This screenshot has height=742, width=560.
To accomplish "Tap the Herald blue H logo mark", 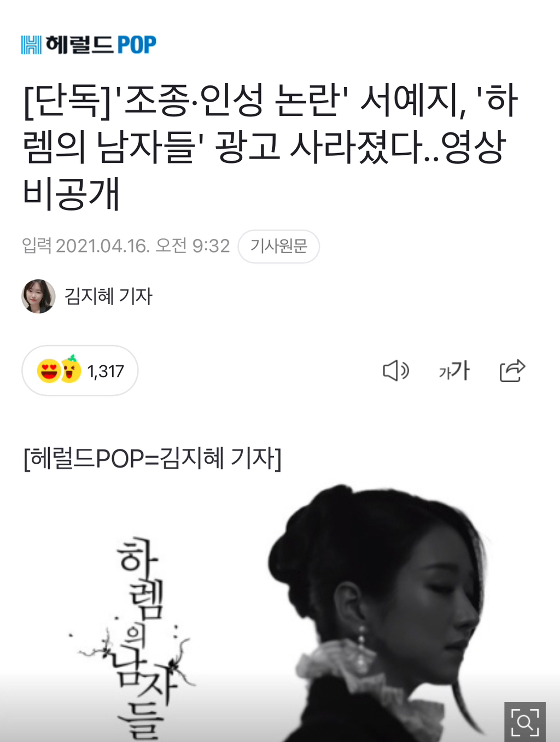I will coord(31,45).
